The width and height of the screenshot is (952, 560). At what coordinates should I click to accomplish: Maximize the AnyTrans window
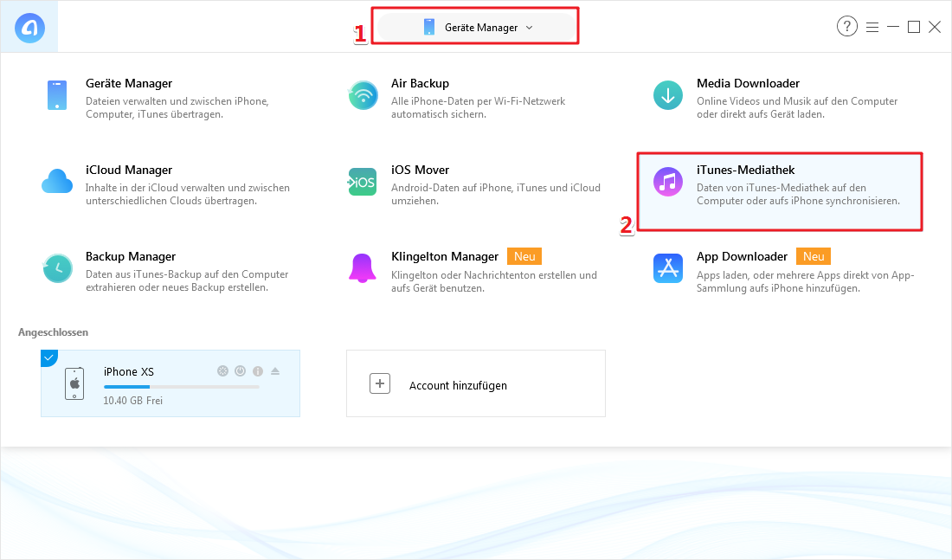pos(914,27)
